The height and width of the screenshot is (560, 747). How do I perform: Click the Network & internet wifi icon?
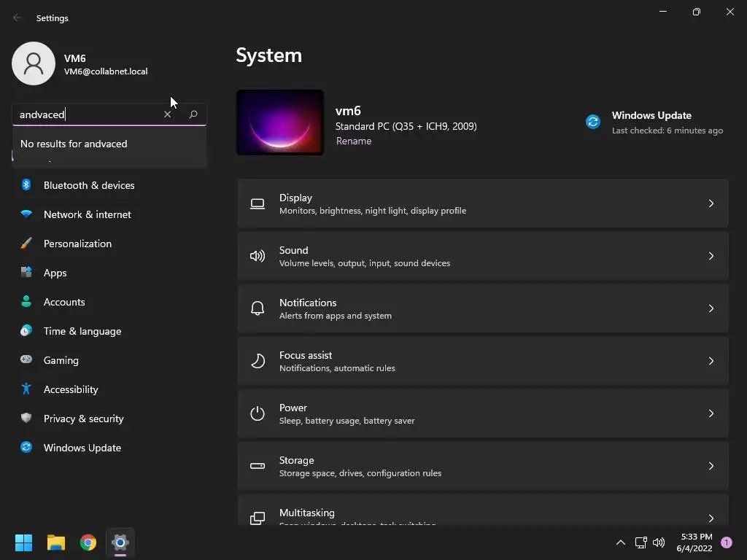tap(26, 214)
